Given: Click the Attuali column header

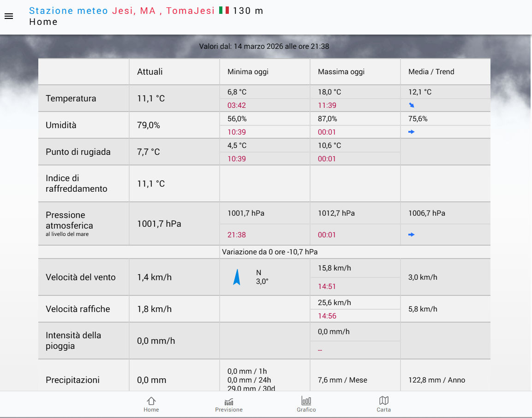Looking at the screenshot, I should pos(150,72).
